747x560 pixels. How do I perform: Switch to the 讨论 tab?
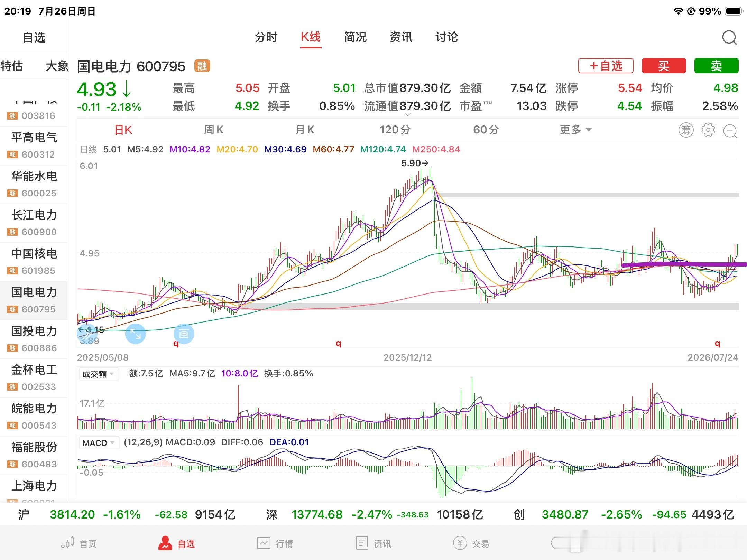tap(446, 37)
